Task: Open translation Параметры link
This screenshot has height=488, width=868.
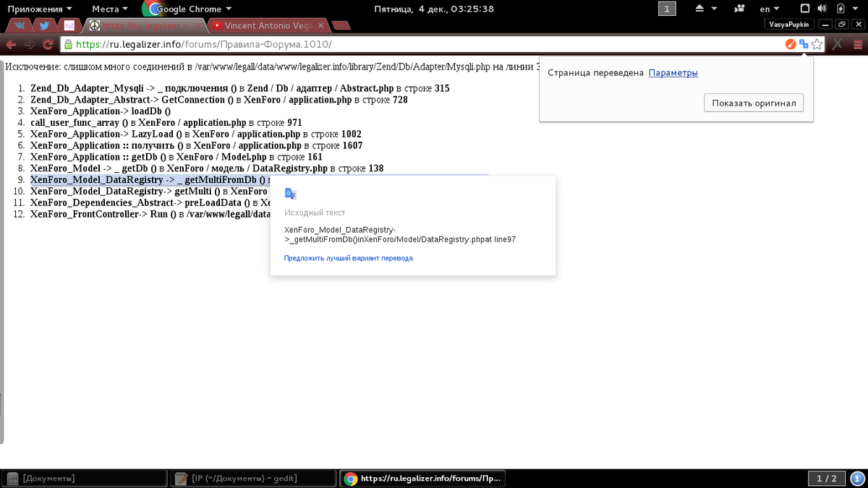Action: pyautogui.click(x=673, y=73)
